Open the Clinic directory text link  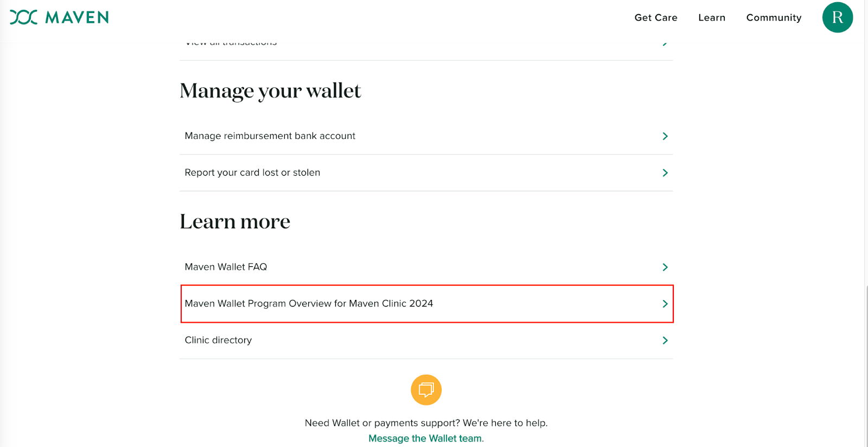point(218,341)
